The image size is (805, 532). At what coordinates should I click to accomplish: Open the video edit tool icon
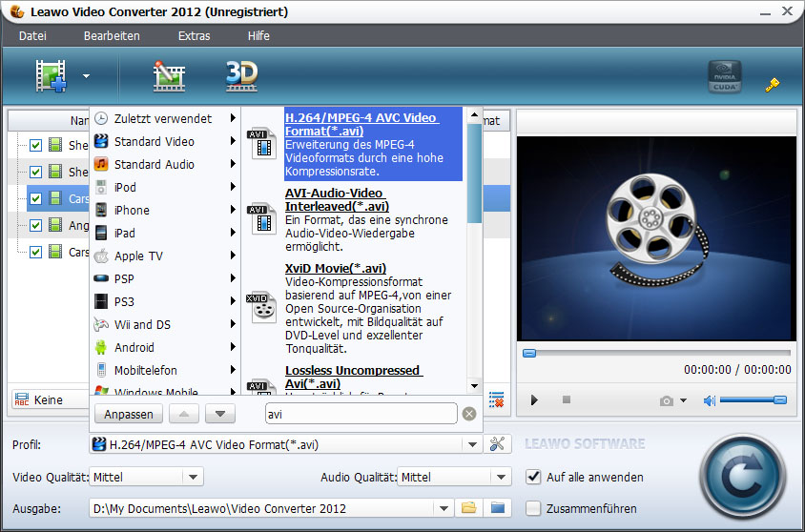coord(169,76)
